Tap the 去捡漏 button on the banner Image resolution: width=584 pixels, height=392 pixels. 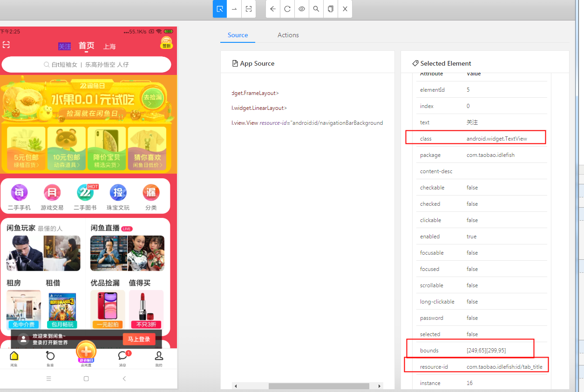(153, 97)
